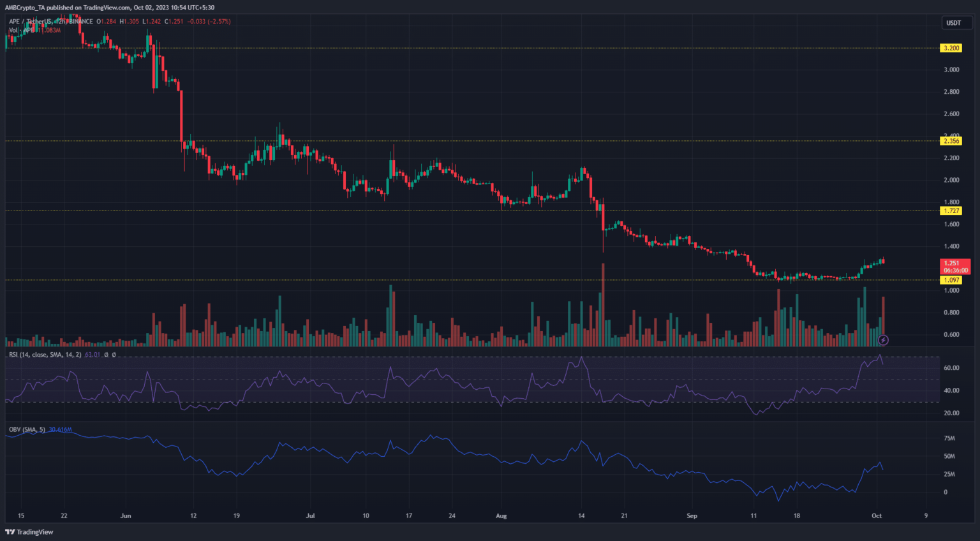Click the TradingView logo at bottom left
The width and height of the screenshot is (980, 541).
tap(29, 532)
